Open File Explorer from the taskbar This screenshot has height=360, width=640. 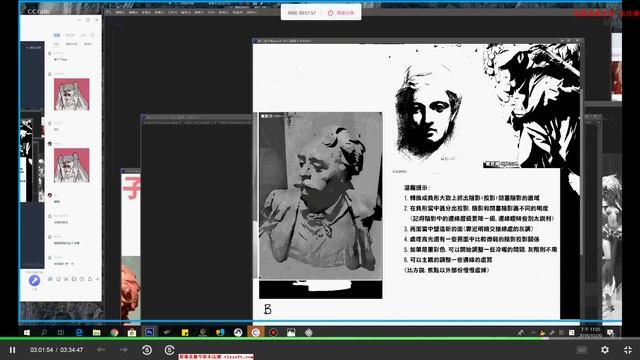click(97, 332)
